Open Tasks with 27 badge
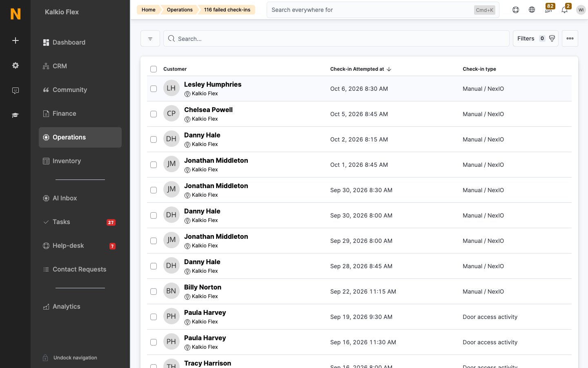Viewport: 588px width, 368px height. (x=80, y=222)
